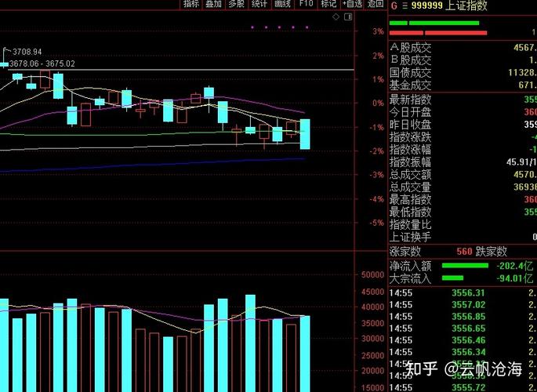Click the 返回 back button
537x392 pixels.
(376, 4)
